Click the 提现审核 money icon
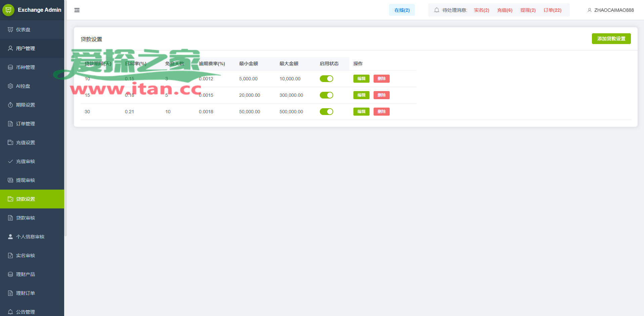This screenshot has width=644, height=316. click(10, 180)
